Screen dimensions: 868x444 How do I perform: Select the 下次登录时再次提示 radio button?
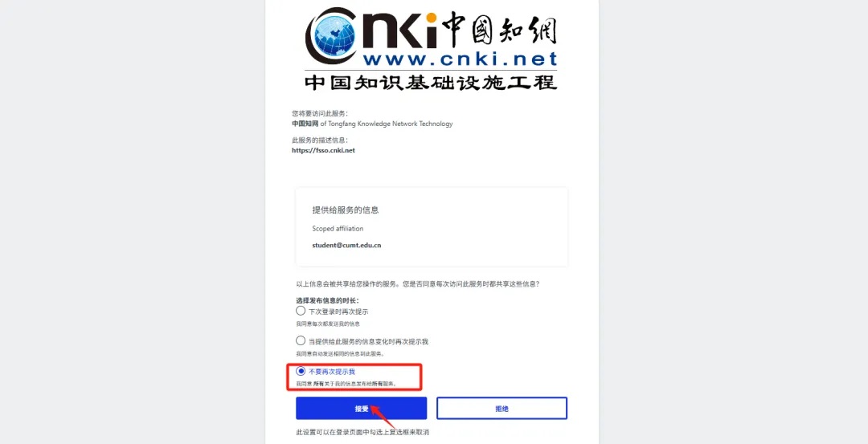point(301,311)
